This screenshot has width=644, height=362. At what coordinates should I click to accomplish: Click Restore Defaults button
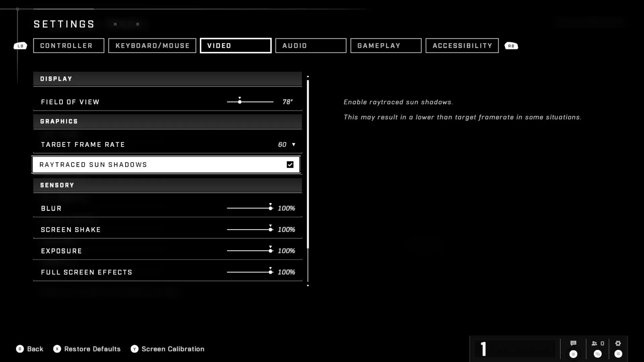[87, 349]
